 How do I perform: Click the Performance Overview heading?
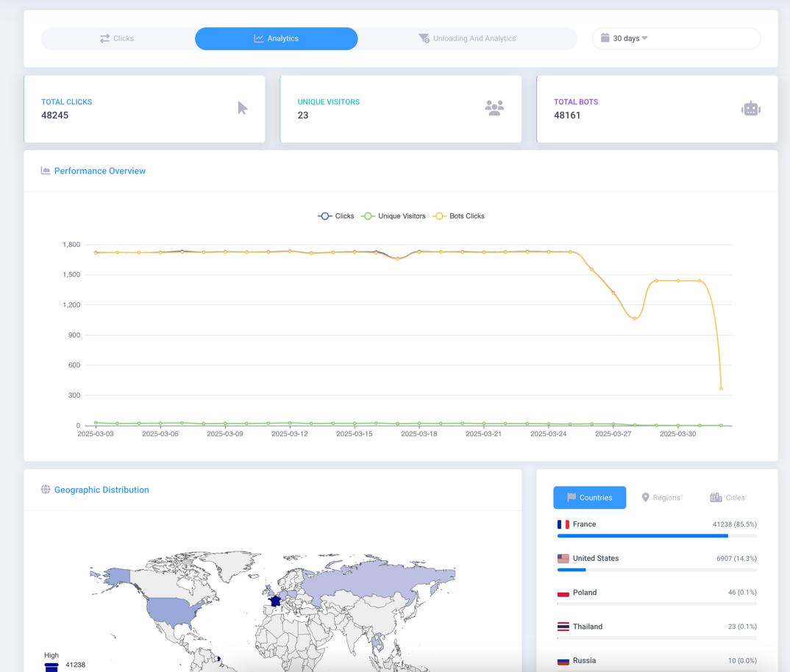coord(100,171)
